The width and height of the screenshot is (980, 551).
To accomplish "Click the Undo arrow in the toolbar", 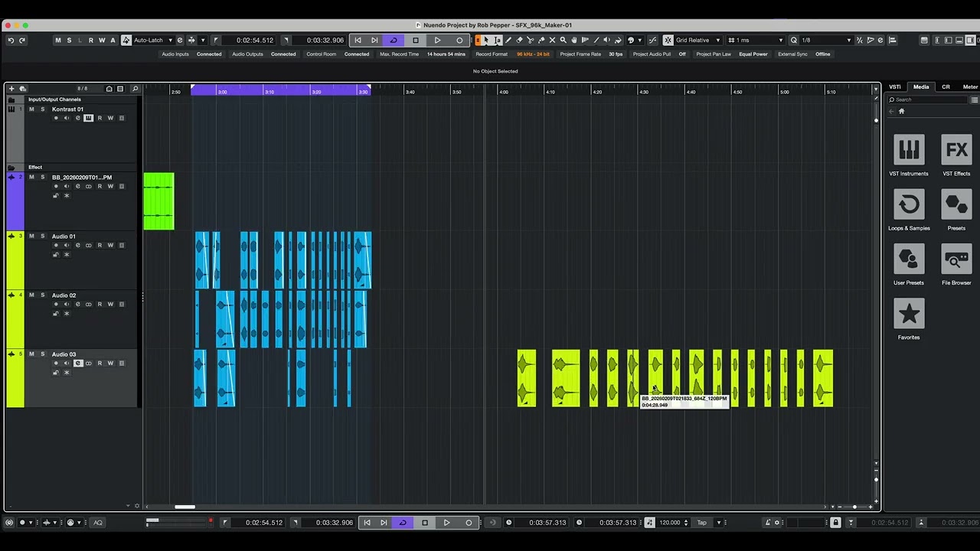I will tap(11, 40).
